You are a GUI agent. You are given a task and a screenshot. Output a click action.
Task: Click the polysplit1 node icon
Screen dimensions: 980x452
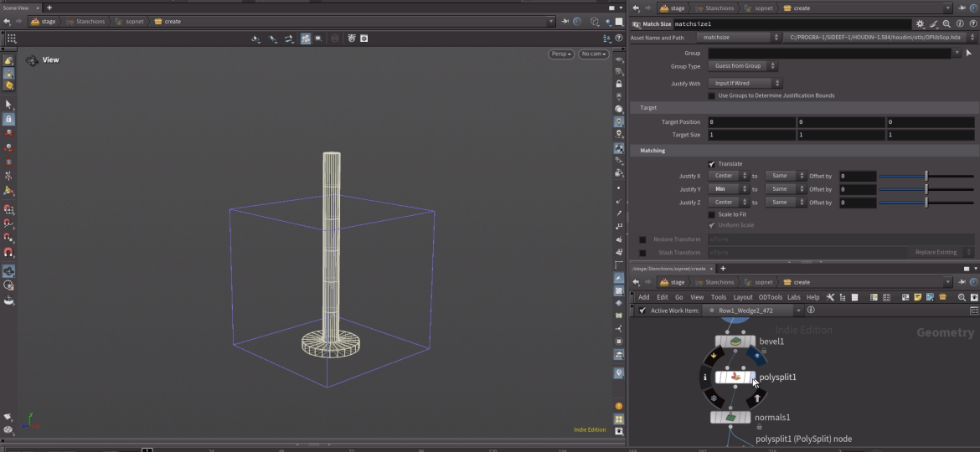coord(735,378)
